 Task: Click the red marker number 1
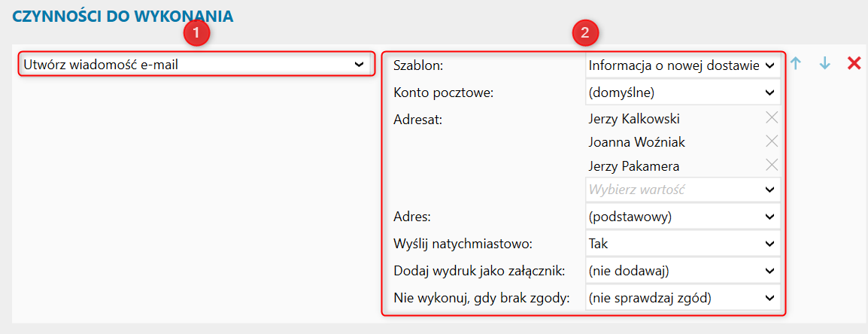point(196,32)
